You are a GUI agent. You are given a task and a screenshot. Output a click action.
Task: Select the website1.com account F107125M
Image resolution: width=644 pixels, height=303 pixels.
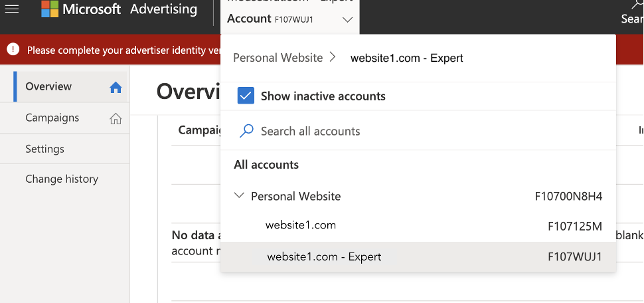click(x=418, y=226)
